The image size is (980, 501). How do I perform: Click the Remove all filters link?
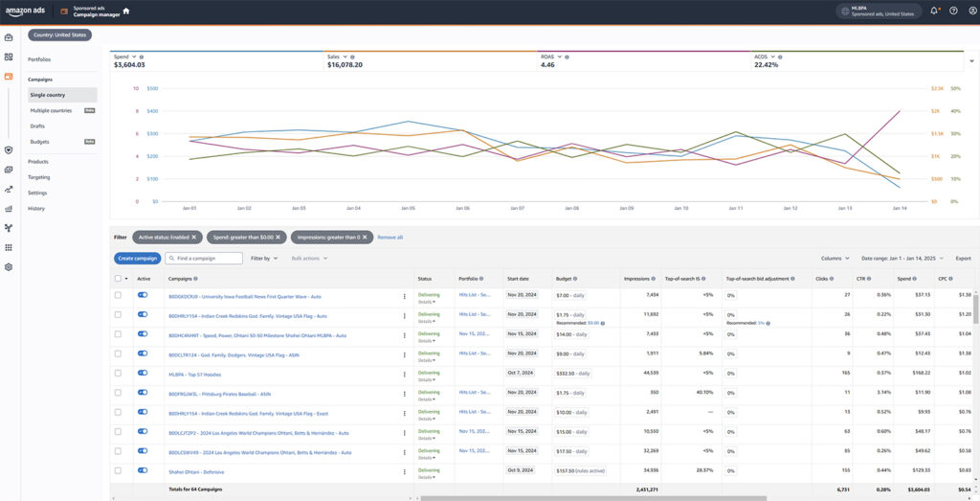[390, 238]
